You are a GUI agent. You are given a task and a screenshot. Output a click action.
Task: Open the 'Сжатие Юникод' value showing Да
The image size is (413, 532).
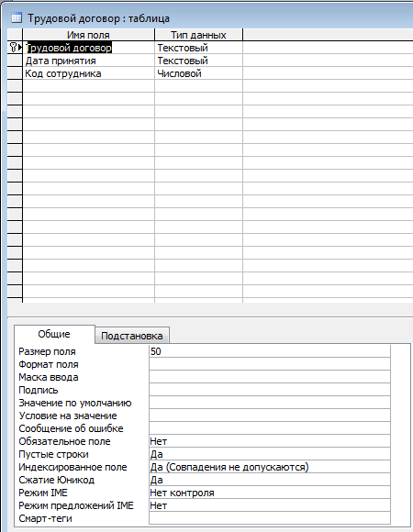pyautogui.click(x=270, y=480)
